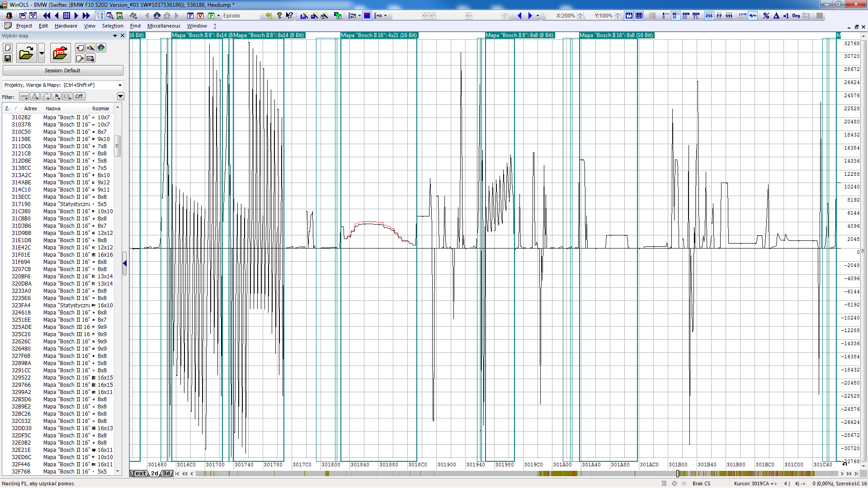The width and height of the screenshot is (868, 488).
Task: Click the open project folder icon
Action: pyautogui.click(x=26, y=53)
